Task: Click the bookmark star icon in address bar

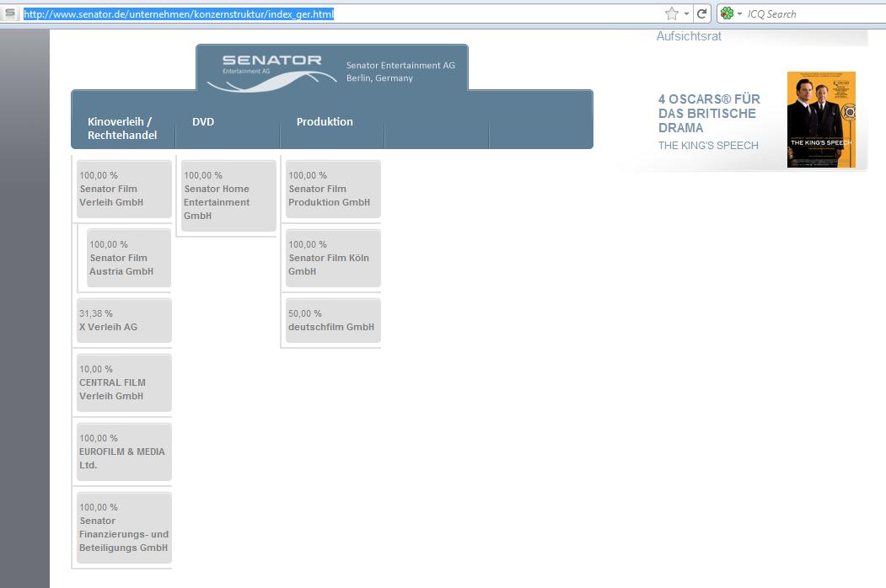Action: pyautogui.click(x=671, y=13)
